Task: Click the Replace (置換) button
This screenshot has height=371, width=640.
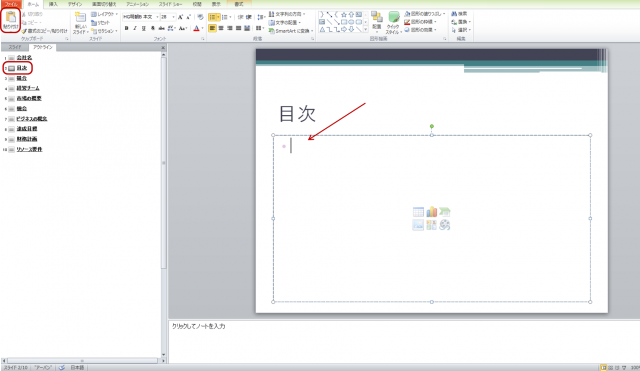Action: tap(461, 22)
